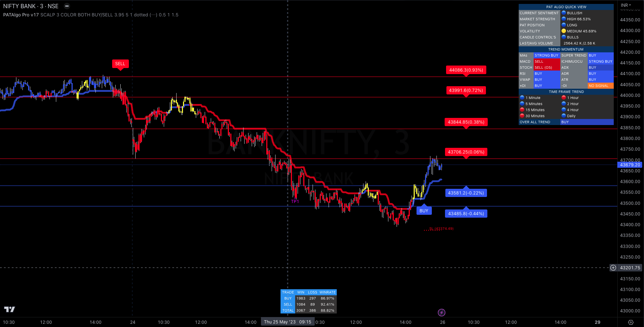Click blue dot next to Daily

564,116
